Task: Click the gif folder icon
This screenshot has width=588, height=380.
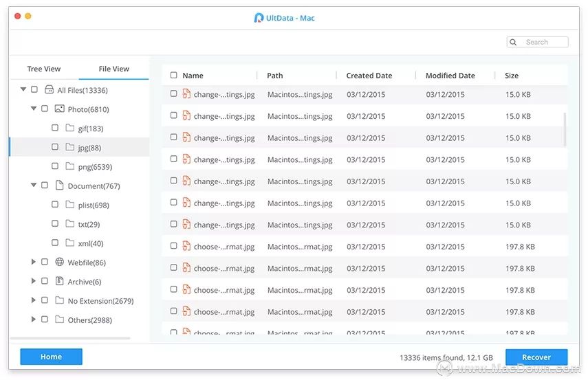Action: coord(69,128)
